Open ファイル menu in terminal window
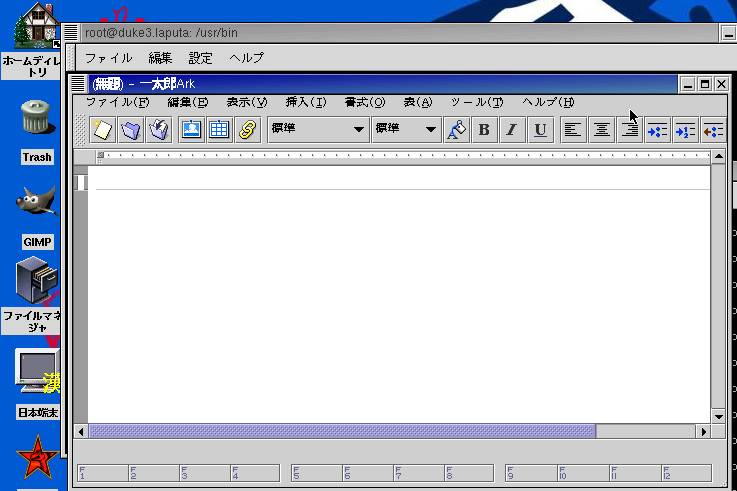The height and width of the screenshot is (491, 737). point(109,58)
